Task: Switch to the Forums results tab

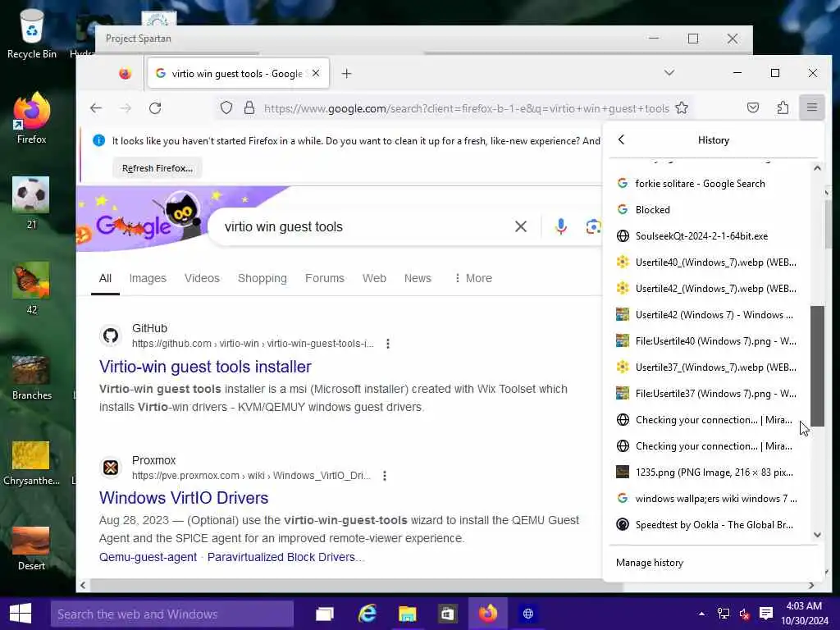Action: (x=325, y=279)
